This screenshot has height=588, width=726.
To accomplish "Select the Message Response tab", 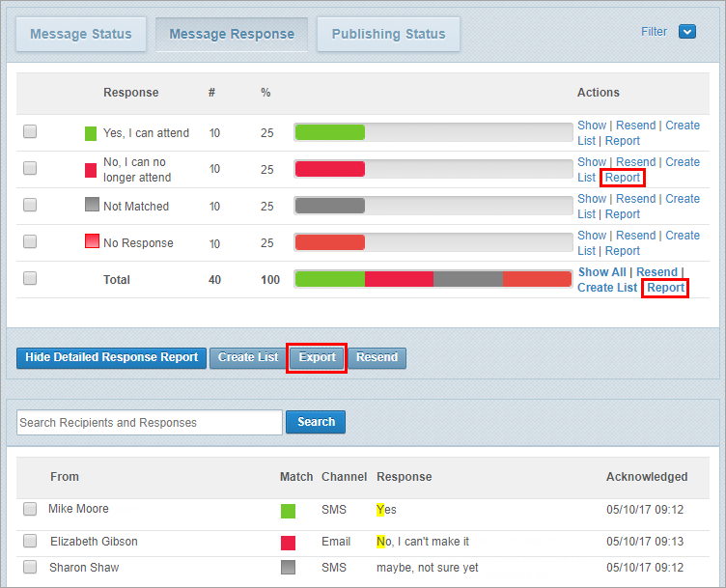I will coord(232,34).
